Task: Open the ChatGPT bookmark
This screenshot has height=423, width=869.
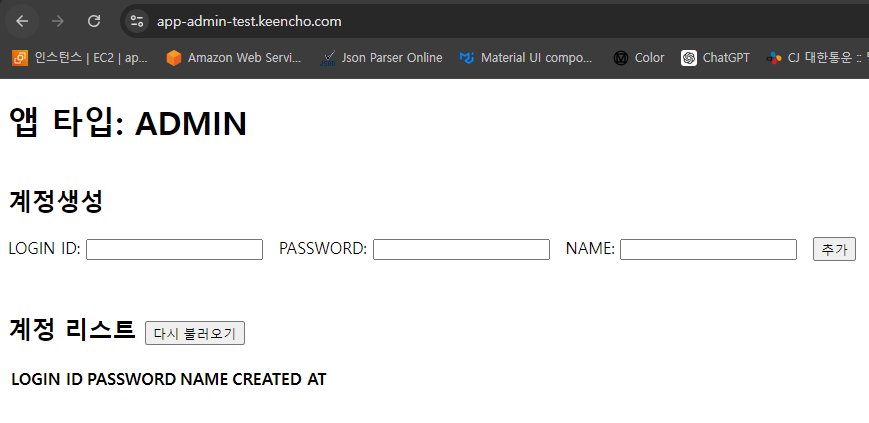Action: click(x=715, y=58)
